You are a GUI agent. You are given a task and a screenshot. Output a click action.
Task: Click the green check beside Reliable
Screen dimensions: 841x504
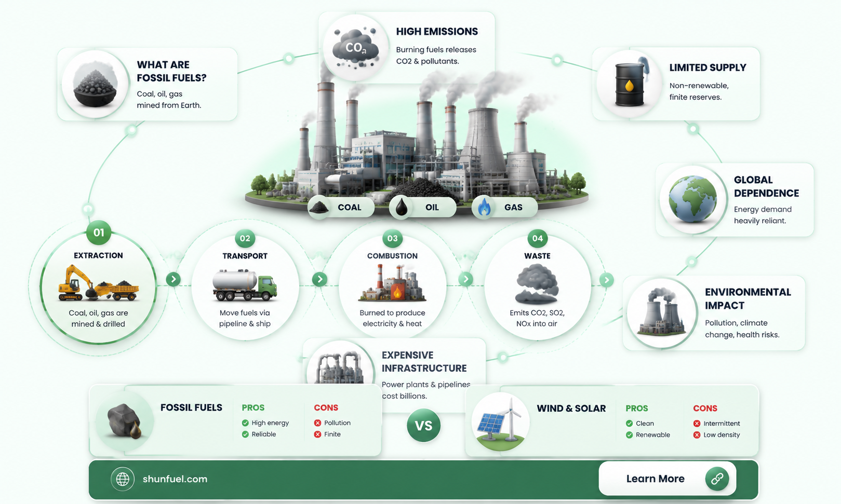(245, 434)
